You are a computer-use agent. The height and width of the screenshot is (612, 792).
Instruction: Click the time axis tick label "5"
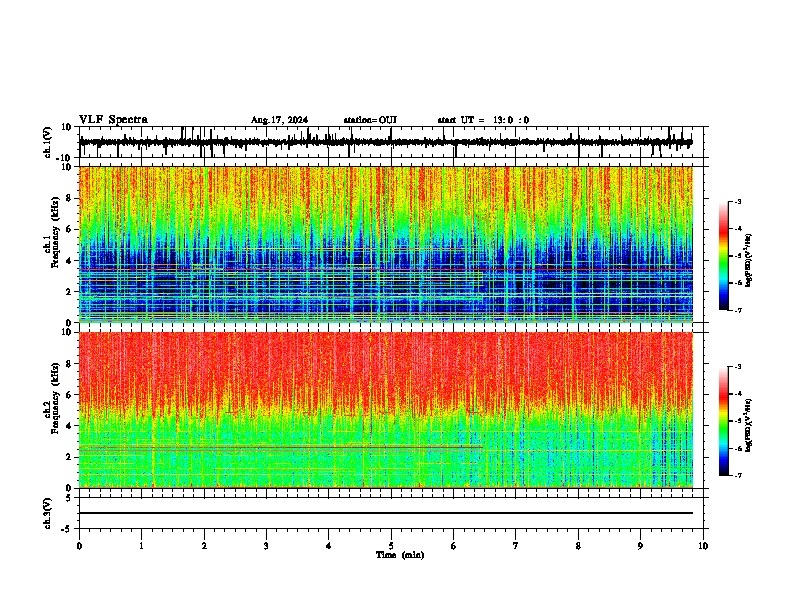point(391,546)
